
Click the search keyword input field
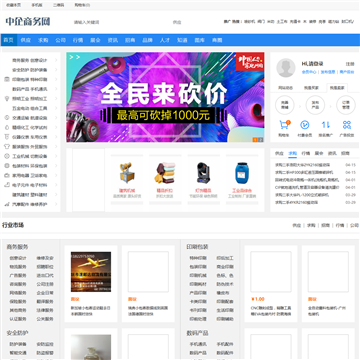click(120, 22)
